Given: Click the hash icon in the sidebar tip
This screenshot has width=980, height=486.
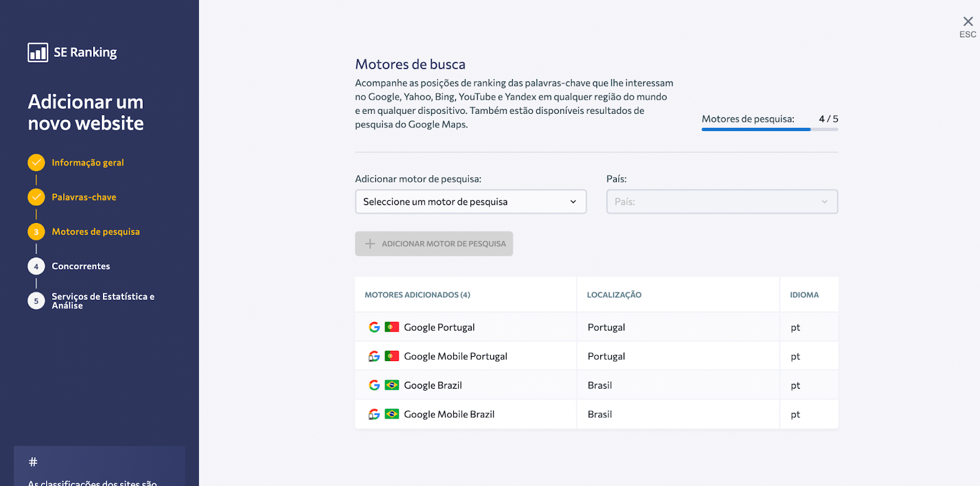Looking at the screenshot, I should 33,462.
